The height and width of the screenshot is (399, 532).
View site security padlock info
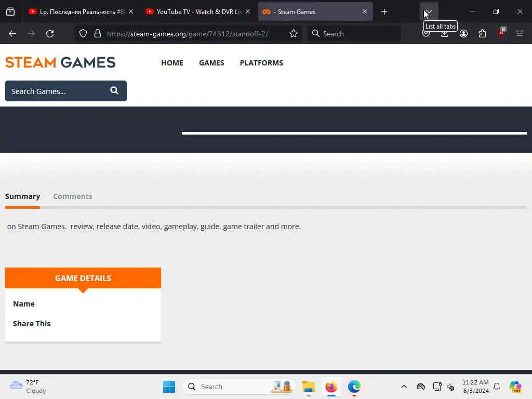click(x=98, y=33)
